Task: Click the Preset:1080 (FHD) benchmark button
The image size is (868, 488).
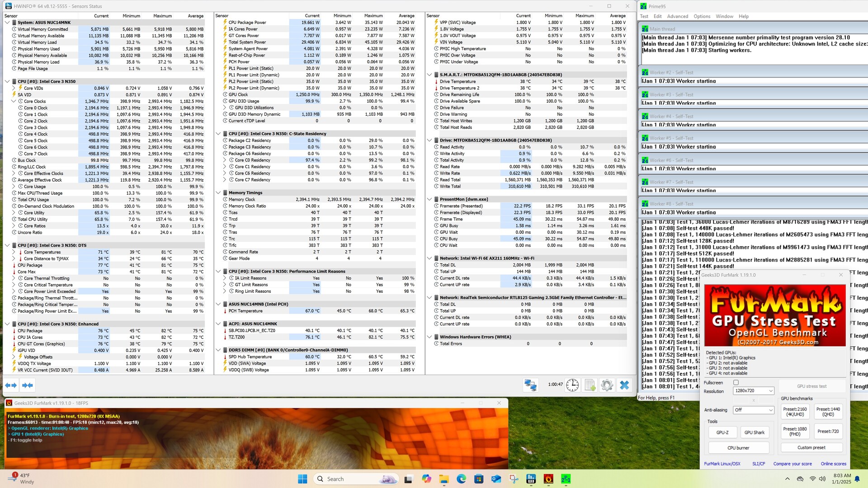Action: click(795, 432)
